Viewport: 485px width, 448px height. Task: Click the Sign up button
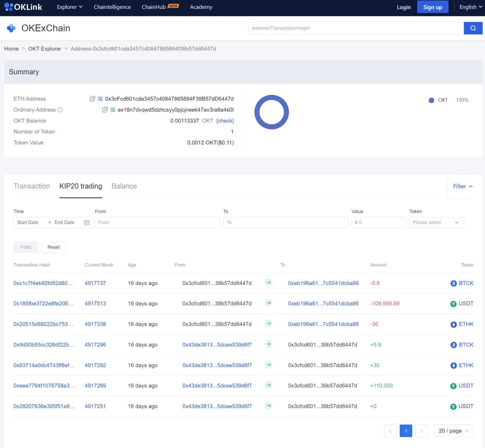point(433,7)
